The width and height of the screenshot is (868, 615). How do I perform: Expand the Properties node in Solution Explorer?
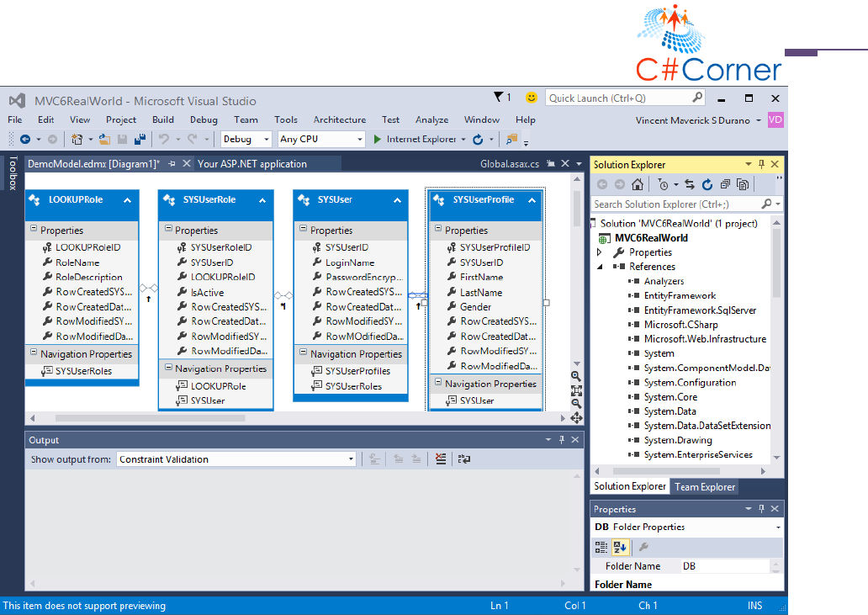tap(600, 252)
